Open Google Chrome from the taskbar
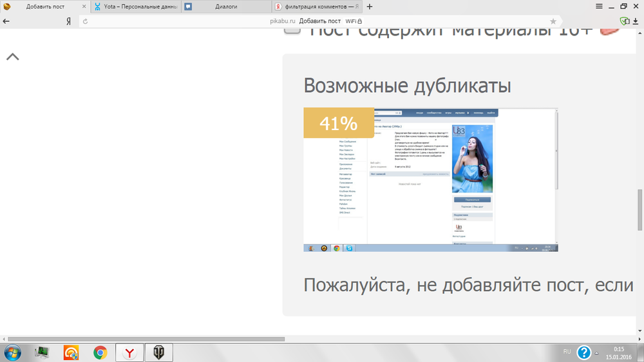644x362 pixels. 100,352
